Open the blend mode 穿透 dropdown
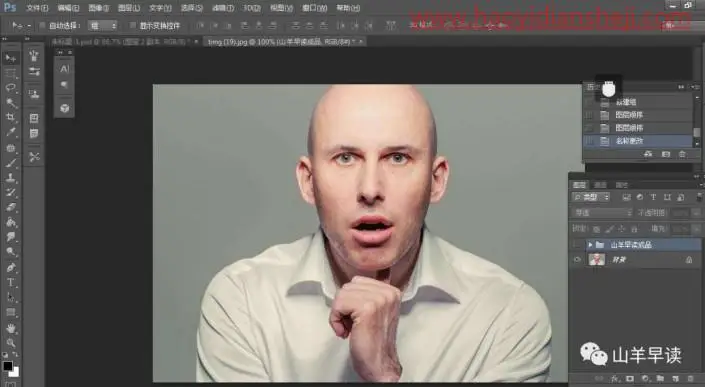The width and height of the screenshot is (705, 387). [x=602, y=213]
